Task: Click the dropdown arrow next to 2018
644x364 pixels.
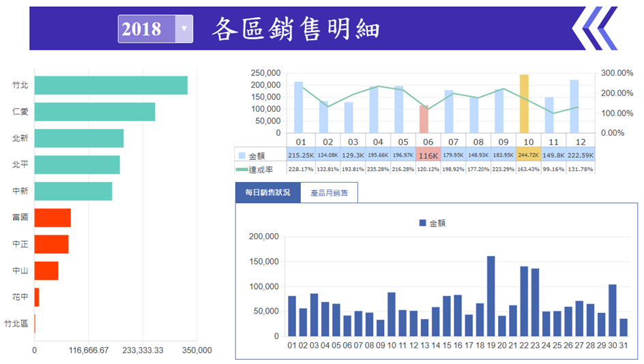Action: (184, 29)
